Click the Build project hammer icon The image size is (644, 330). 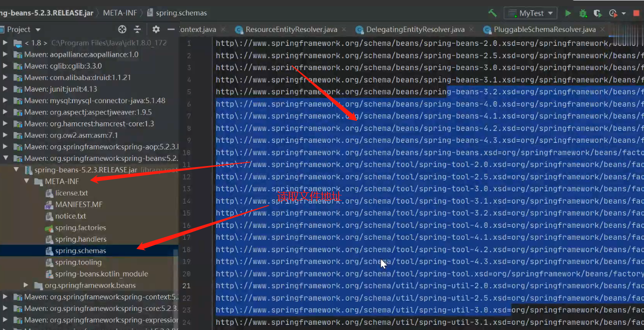(492, 13)
